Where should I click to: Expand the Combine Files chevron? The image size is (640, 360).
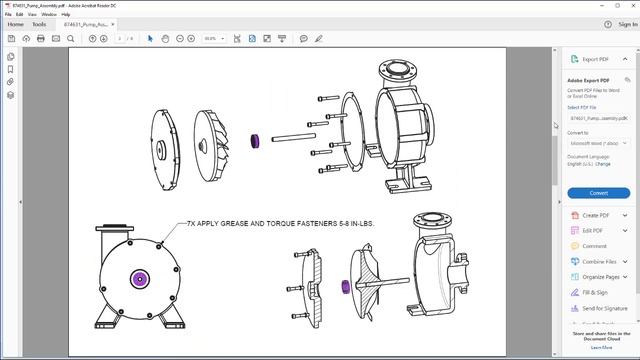tap(625, 262)
